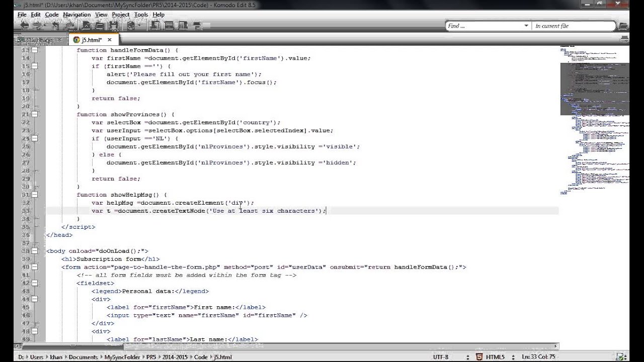The height and width of the screenshot is (362, 644).
Task: Preview the file in browser via the toolbar globe icon
Action: click(131, 26)
